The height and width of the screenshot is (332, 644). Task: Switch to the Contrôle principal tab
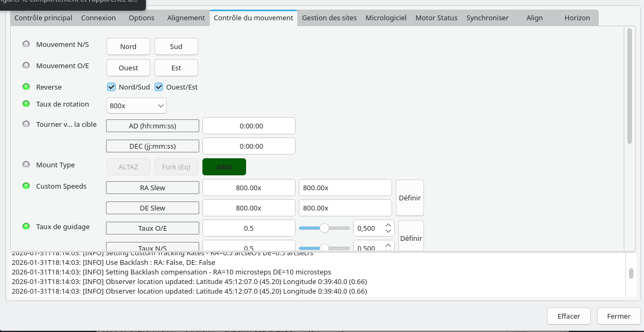click(x=44, y=18)
